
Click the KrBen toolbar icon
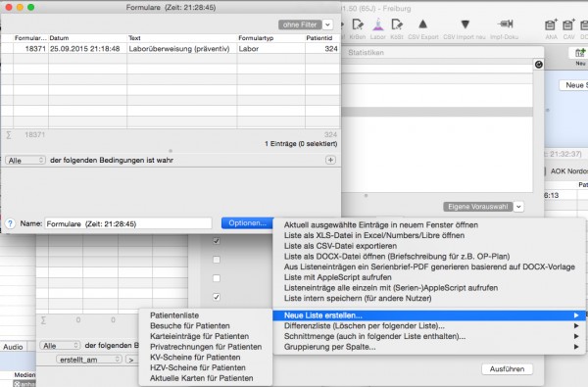(358, 24)
